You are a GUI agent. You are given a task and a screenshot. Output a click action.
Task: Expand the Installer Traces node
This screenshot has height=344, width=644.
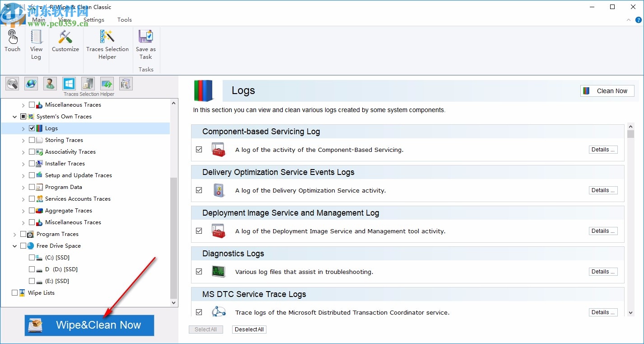(23, 164)
